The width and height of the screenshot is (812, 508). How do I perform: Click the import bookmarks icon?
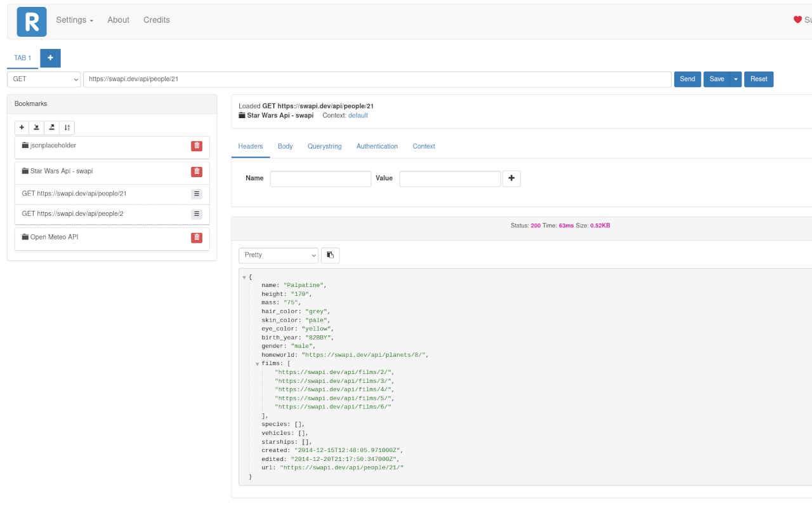tap(37, 128)
